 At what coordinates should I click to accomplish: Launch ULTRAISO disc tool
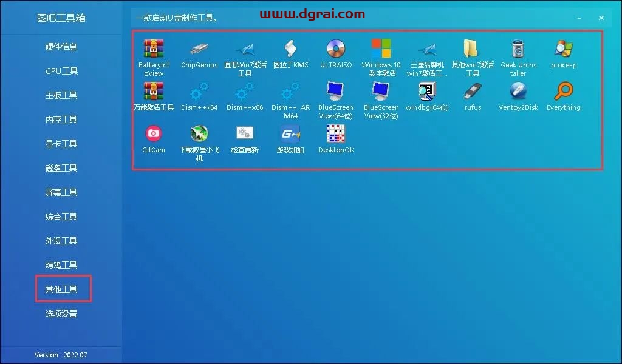(x=336, y=53)
